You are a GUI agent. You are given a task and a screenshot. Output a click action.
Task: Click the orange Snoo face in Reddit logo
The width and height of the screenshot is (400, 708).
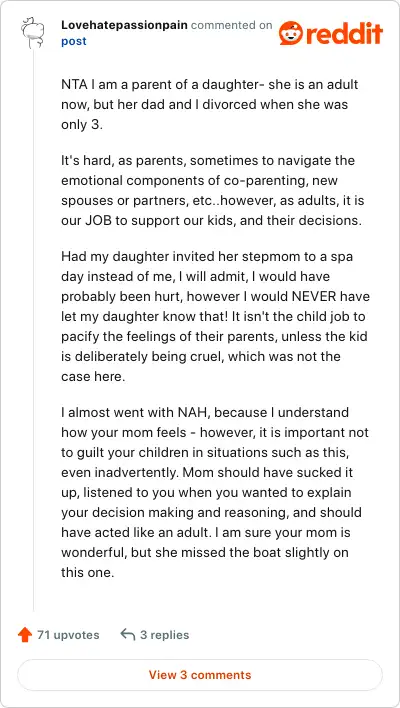290,33
